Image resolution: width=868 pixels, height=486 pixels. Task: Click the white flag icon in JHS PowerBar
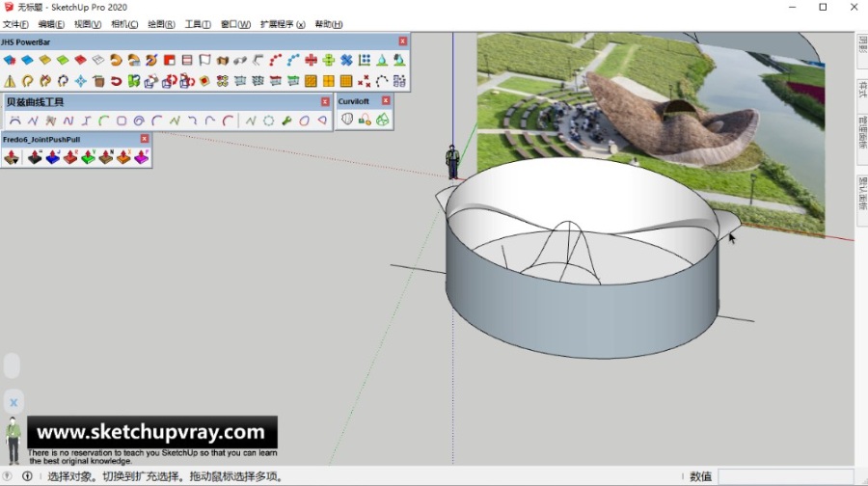[204, 60]
